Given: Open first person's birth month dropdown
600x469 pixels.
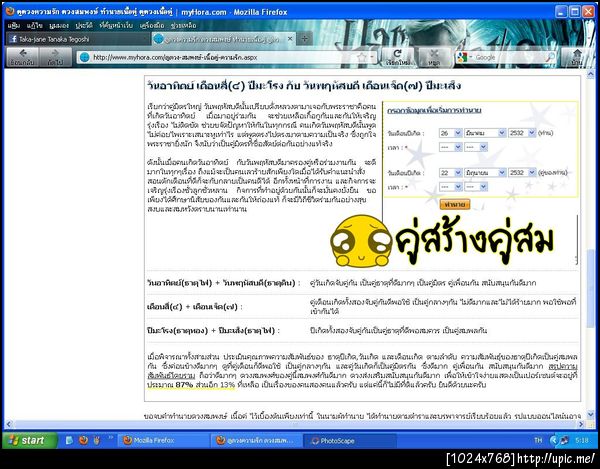Looking at the screenshot, I should (x=485, y=133).
